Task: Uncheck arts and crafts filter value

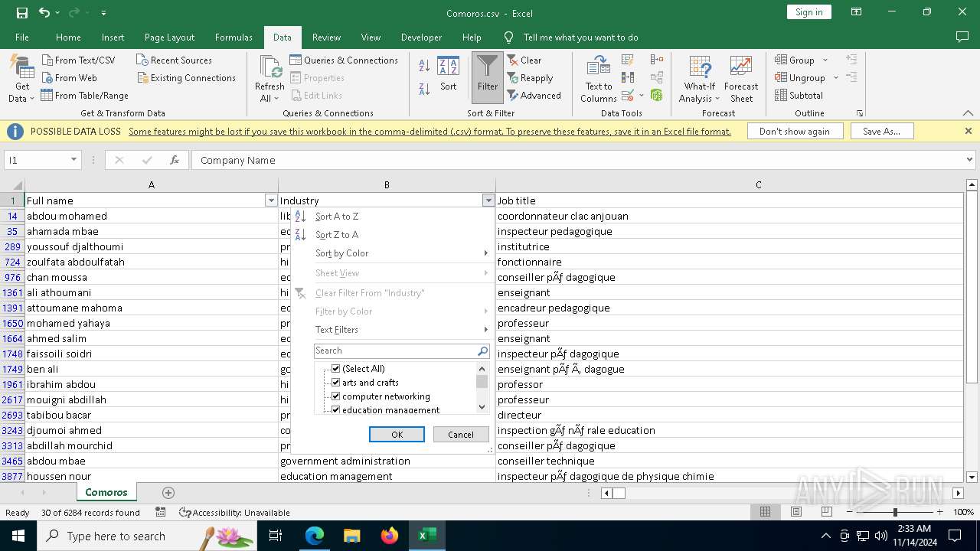Action: coord(335,382)
